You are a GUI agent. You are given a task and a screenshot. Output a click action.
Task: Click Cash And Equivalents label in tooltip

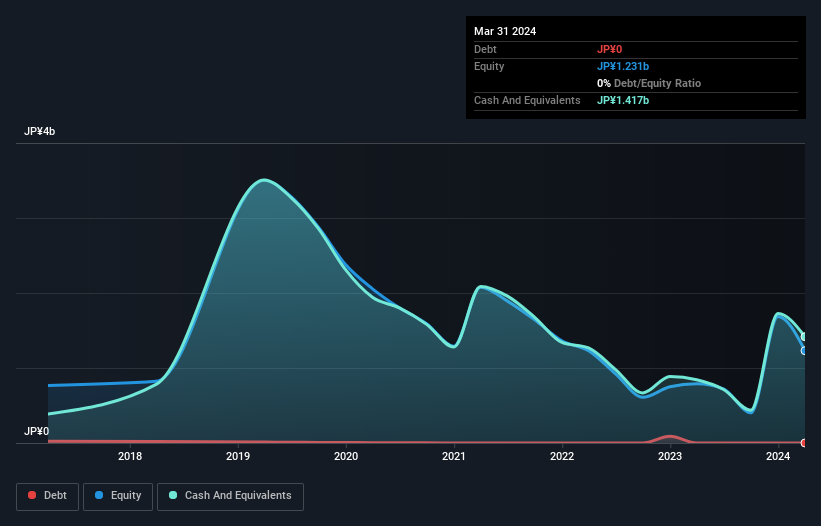[x=527, y=100]
